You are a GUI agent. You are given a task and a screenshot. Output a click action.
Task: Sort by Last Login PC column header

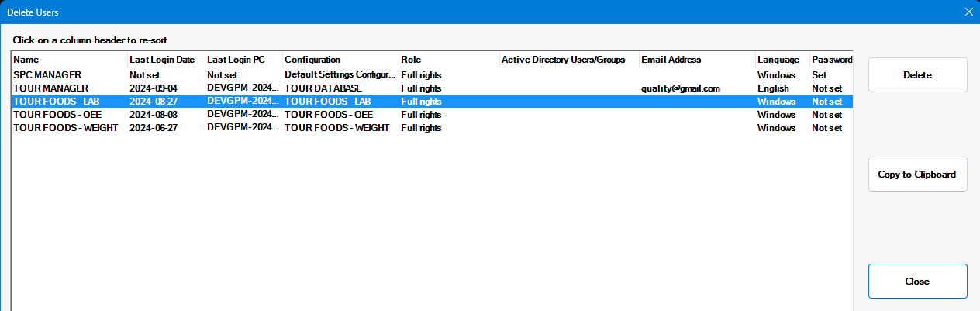(243, 60)
